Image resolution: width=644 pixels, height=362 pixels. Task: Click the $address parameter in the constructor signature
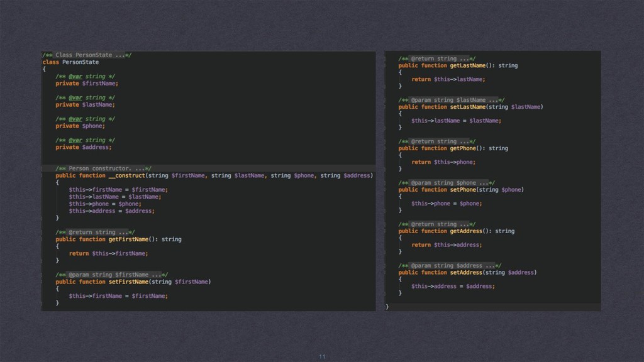357,175
